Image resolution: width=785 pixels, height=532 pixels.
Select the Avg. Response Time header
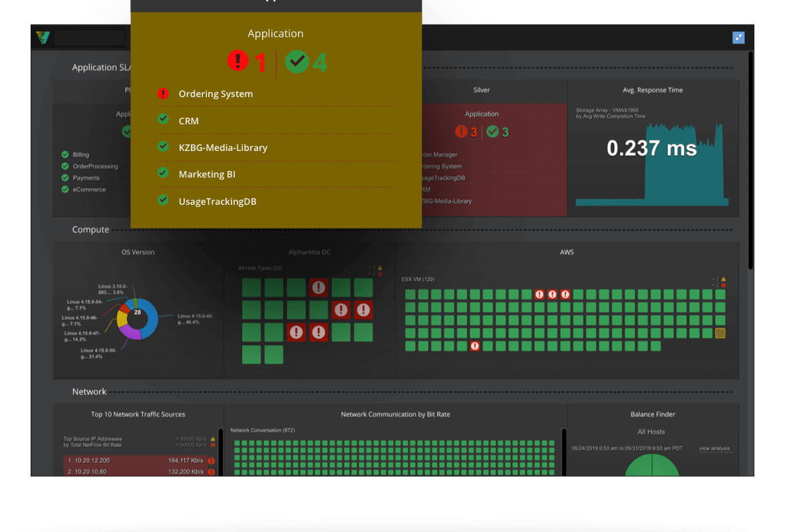click(x=653, y=90)
